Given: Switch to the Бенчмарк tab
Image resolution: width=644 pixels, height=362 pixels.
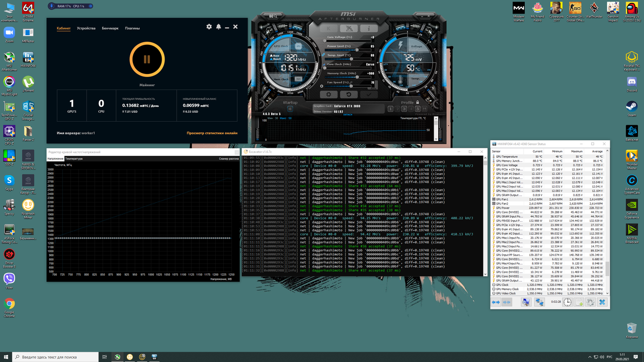Looking at the screenshot, I should point(110,28).
